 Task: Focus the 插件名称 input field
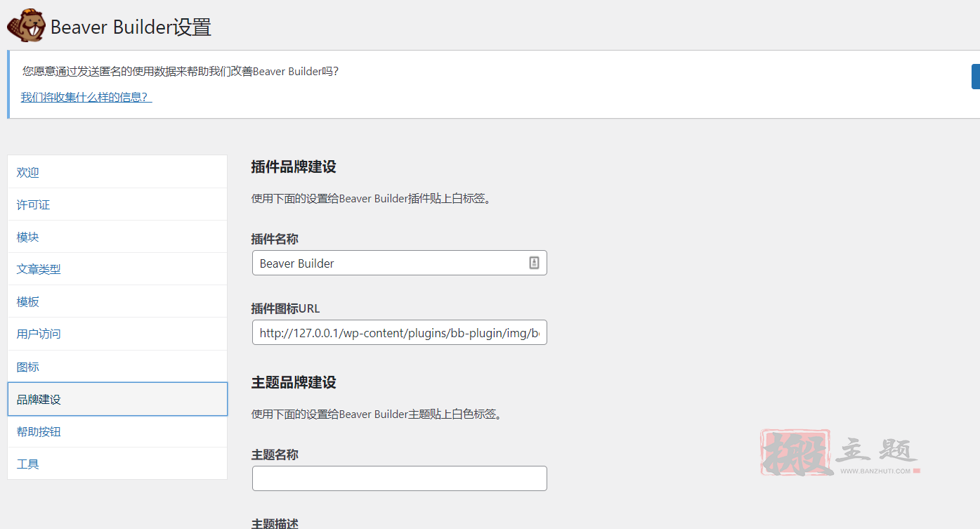coord(399,263)
